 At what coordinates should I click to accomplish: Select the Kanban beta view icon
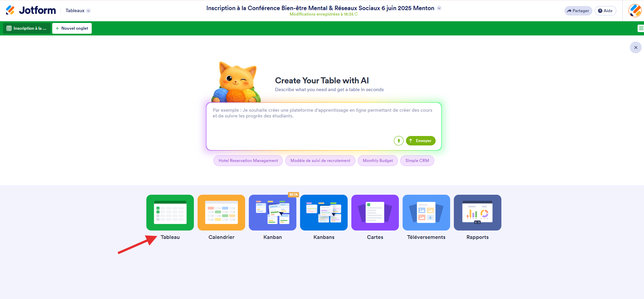coord(272,213)
